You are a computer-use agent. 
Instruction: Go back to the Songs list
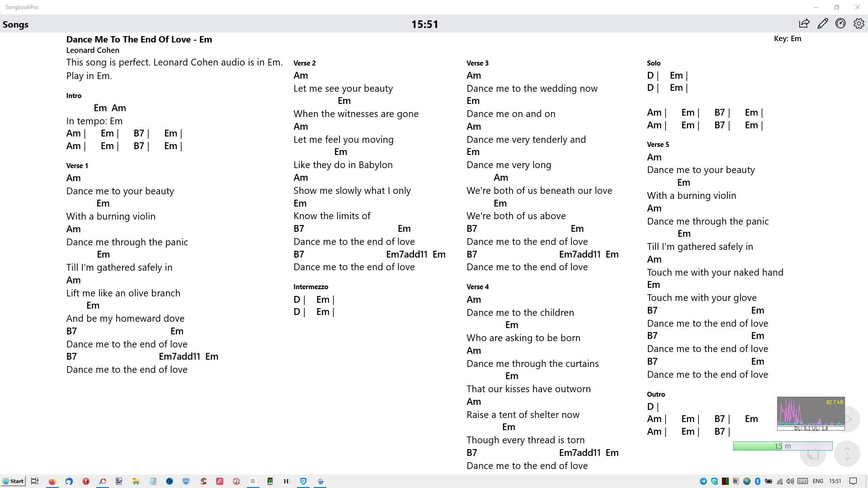point(15,24)
